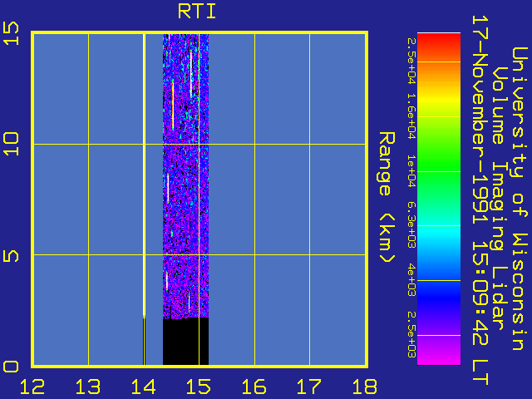532x399 pixels.
Task: Click the time axis label 17
Action: [x=309, y=387]
